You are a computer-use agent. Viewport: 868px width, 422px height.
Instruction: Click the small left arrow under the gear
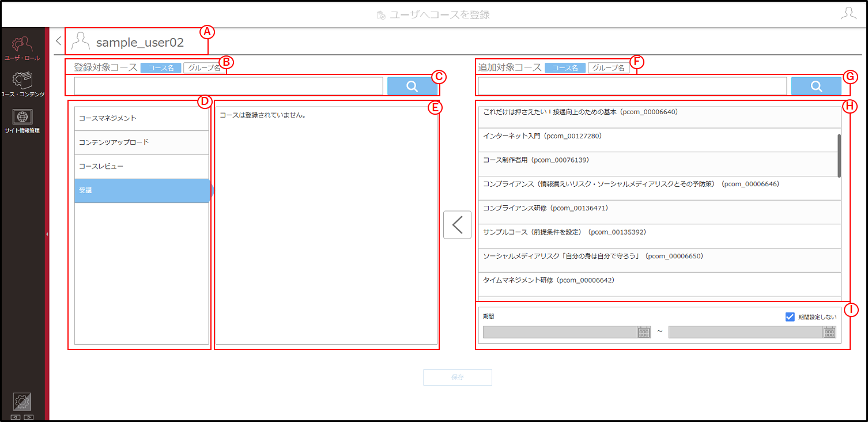(x=16, y=417)
